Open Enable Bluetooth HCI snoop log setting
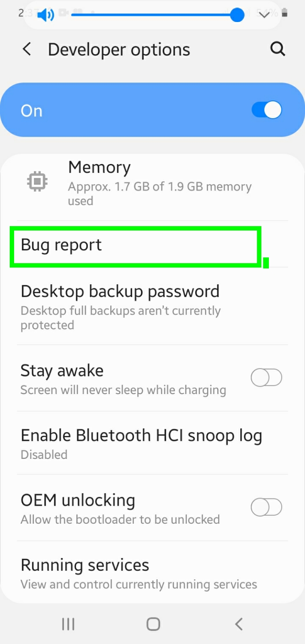This screenshot has width=305, height=644. (x=152, y=443)
